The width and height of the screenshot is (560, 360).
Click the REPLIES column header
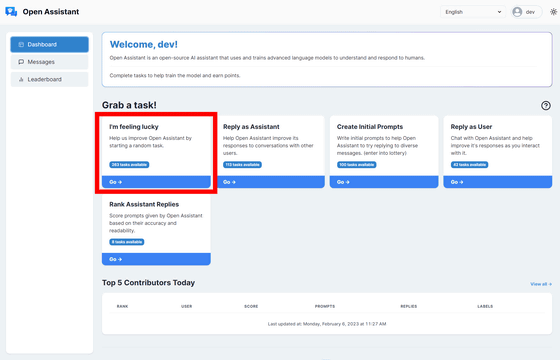[x=409, y=306]
